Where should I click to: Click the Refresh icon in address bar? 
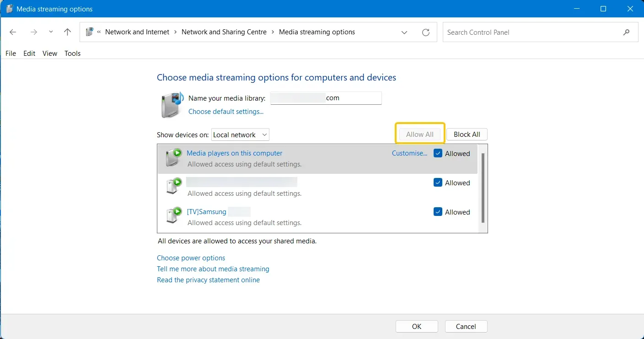pos(426,32)
